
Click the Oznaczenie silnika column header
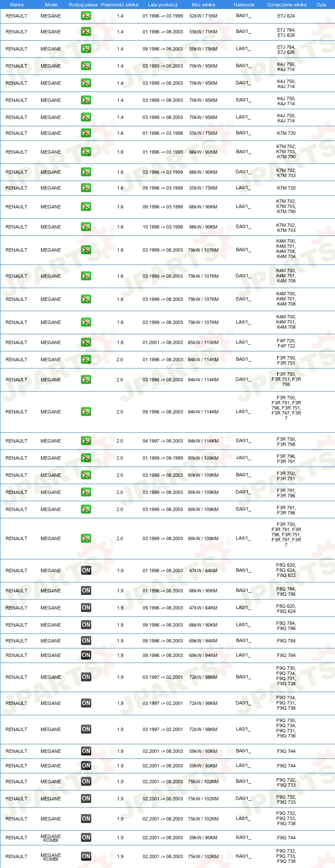click(x=287, y=5)
